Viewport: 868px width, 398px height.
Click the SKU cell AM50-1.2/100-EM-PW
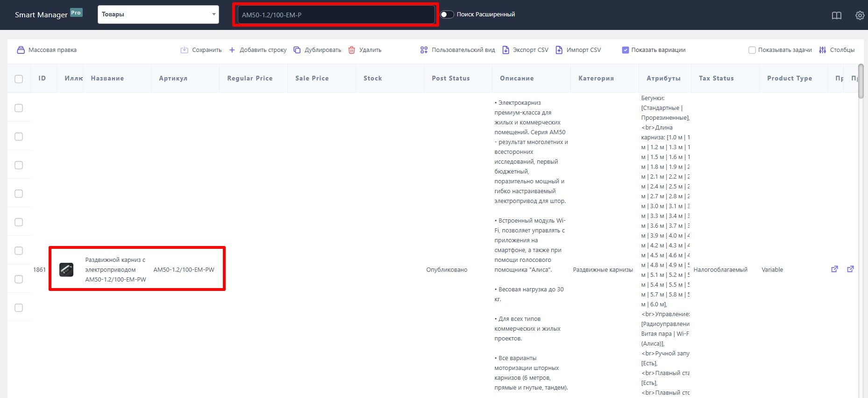pos(184,270)
